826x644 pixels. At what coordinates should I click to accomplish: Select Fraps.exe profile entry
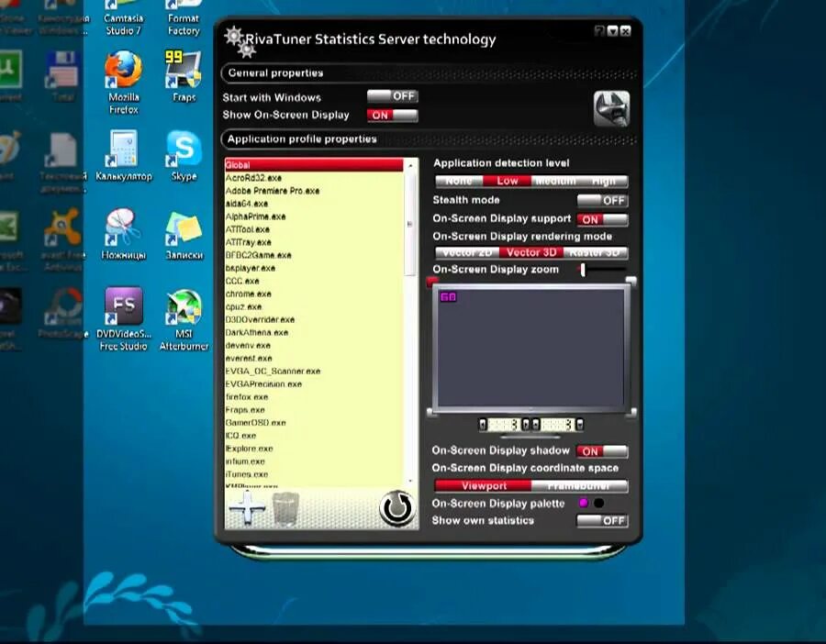tap(314, 410)
